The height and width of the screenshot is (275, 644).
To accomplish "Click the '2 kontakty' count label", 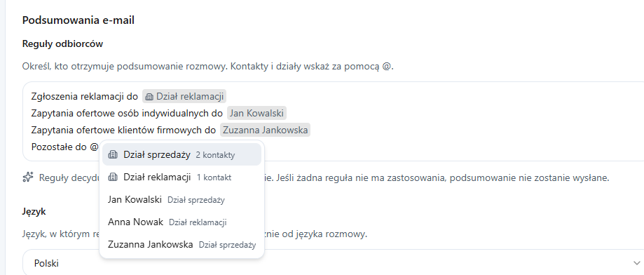I will pyautogui.click(x=215, y=155).
